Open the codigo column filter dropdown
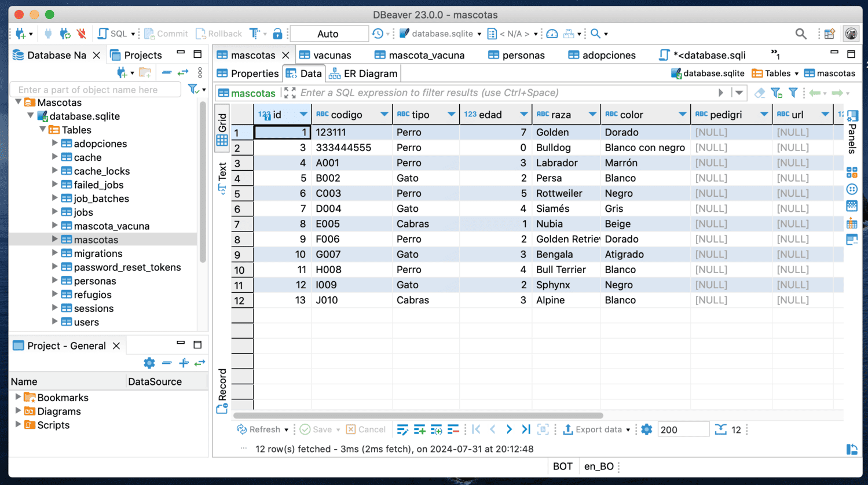Viewport: 868px width, 485px height. pos(384,115)
